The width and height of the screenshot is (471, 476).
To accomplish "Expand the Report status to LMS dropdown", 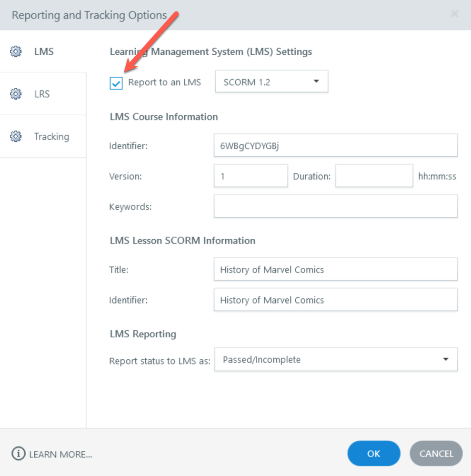I will point(336,360).
